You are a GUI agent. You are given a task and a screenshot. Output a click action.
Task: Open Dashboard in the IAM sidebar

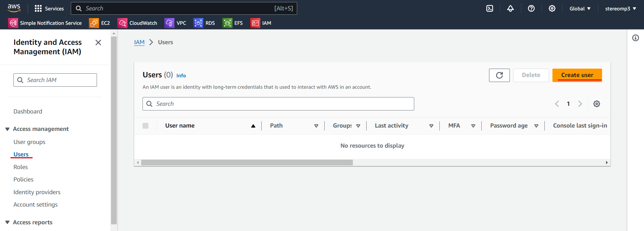point(28,111)
